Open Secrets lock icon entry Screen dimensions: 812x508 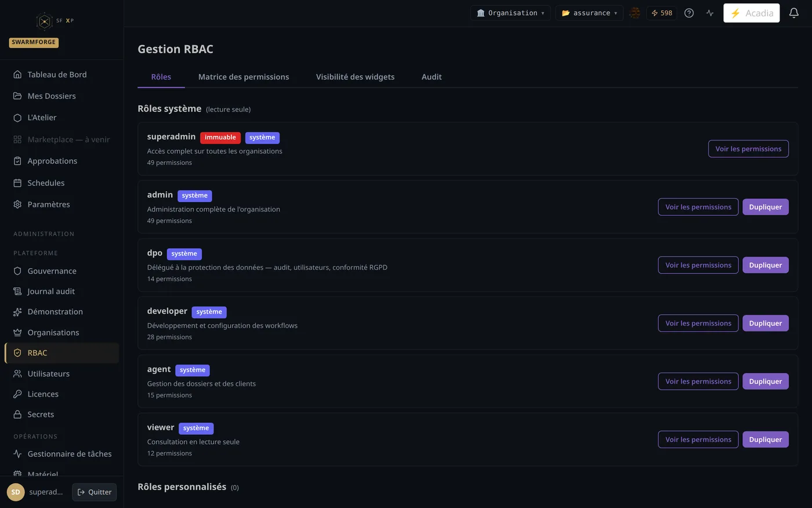[x=17, y=415]
